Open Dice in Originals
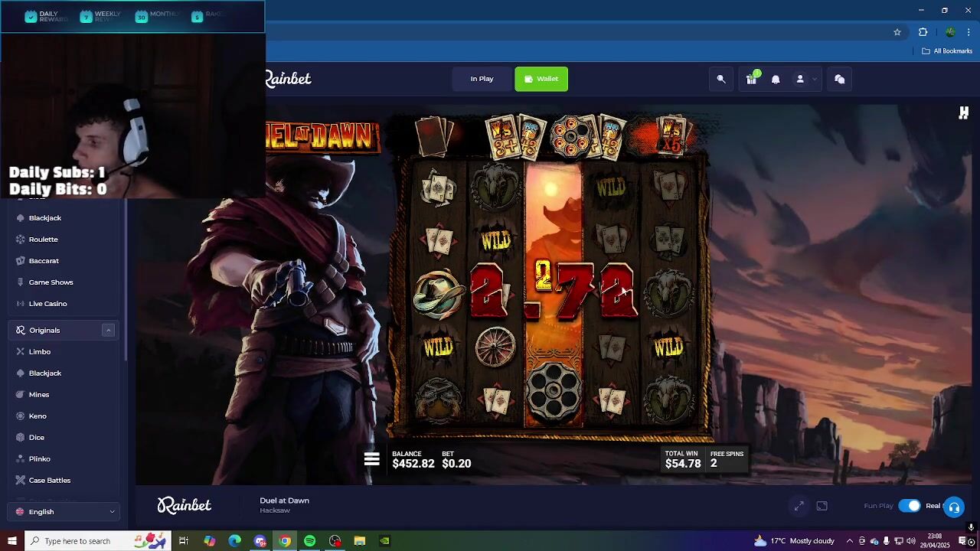This screenshot has width=980, height=551. pos(37,438)
